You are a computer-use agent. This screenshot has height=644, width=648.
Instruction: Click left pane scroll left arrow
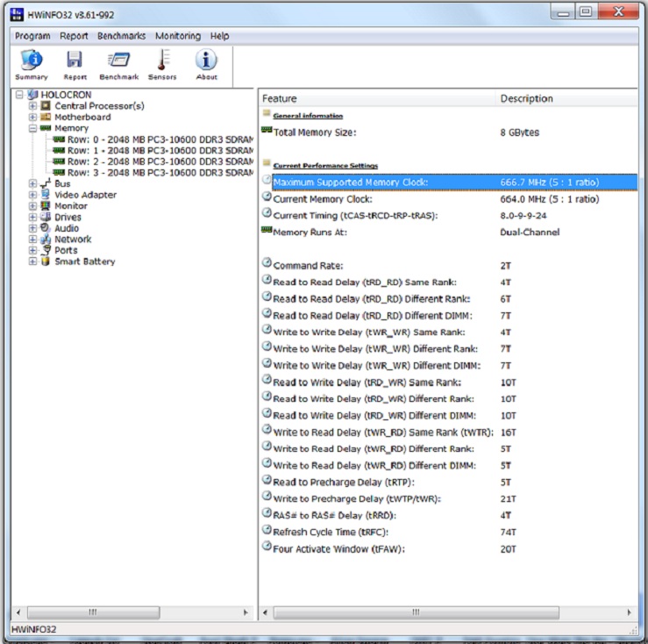(x=18, y=612)
